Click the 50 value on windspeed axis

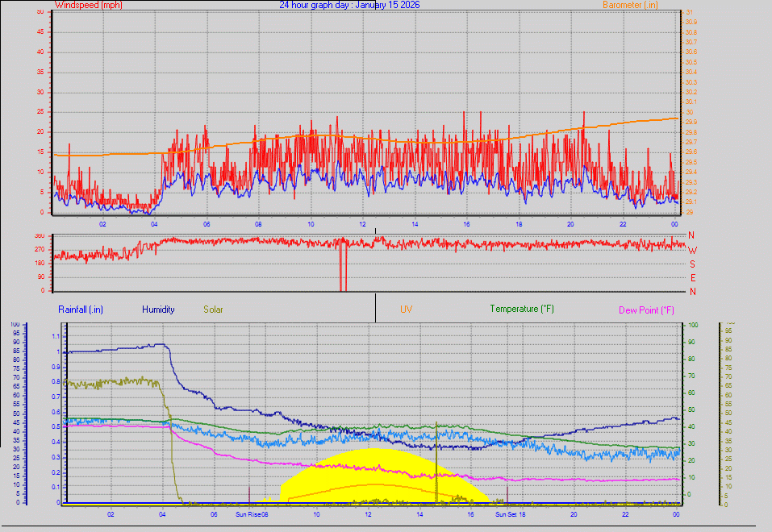tap(40, 11)
